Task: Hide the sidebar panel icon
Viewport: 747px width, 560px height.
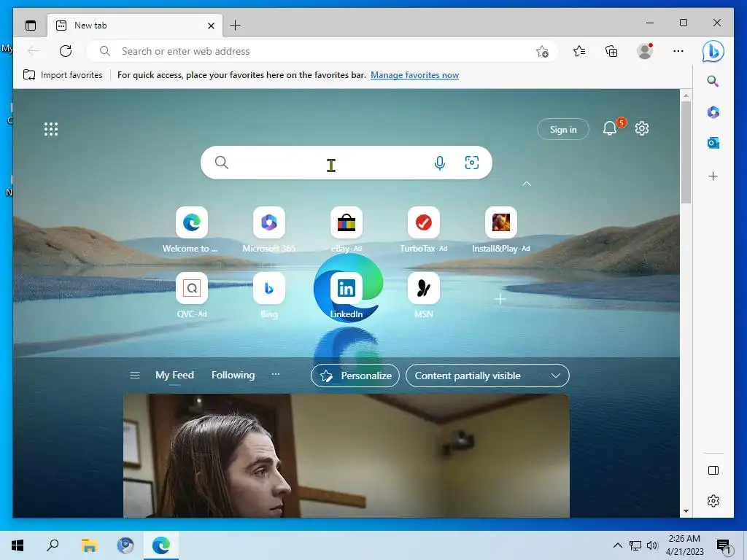Action: [713, 470]
